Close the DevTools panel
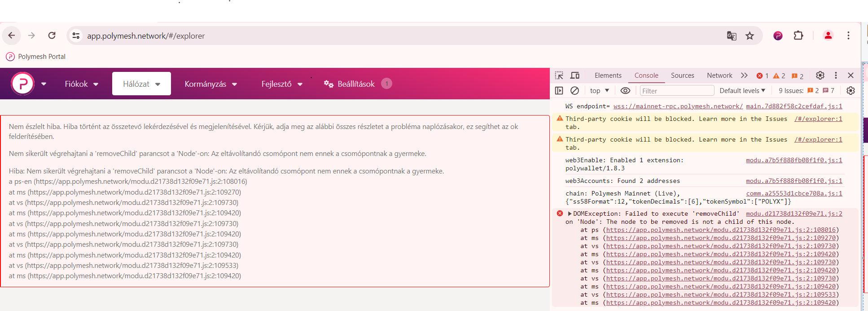 850,76
